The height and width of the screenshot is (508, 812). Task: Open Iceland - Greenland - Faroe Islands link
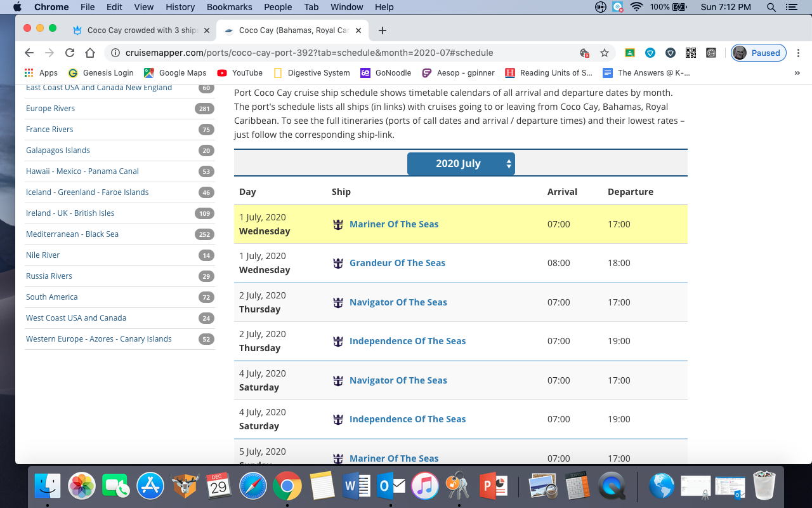[87, 192]
